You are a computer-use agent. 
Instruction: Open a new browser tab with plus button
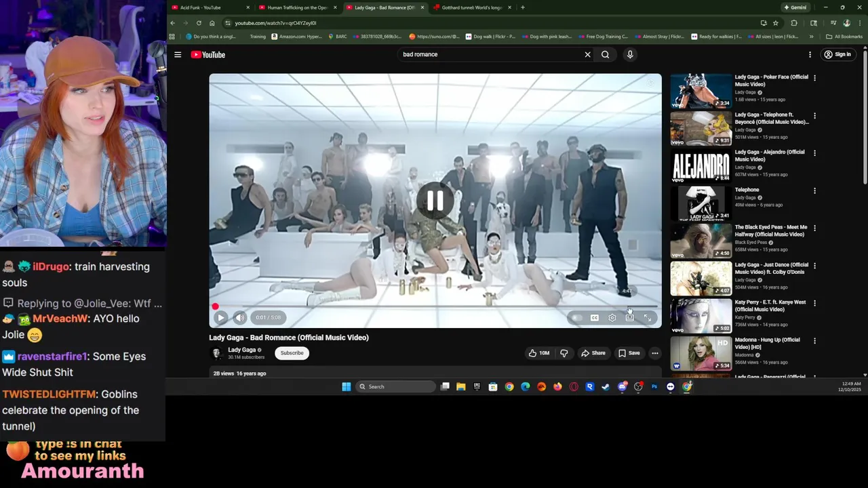522,7
